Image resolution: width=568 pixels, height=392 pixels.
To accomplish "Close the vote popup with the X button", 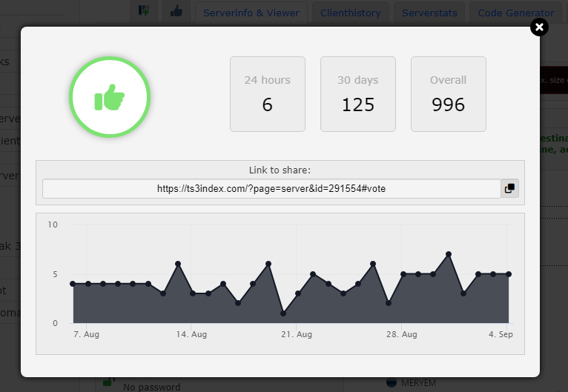I will pyautogui.click(x=539, y=27).
